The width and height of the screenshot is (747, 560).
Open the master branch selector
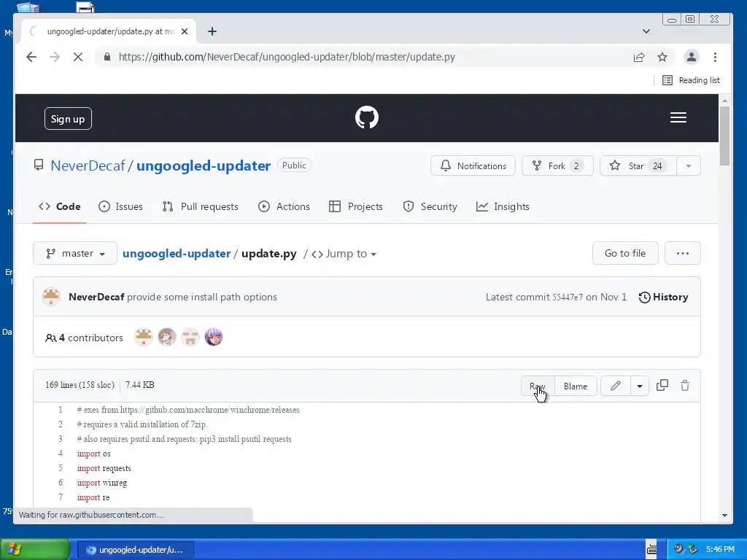tap(75, 253)
